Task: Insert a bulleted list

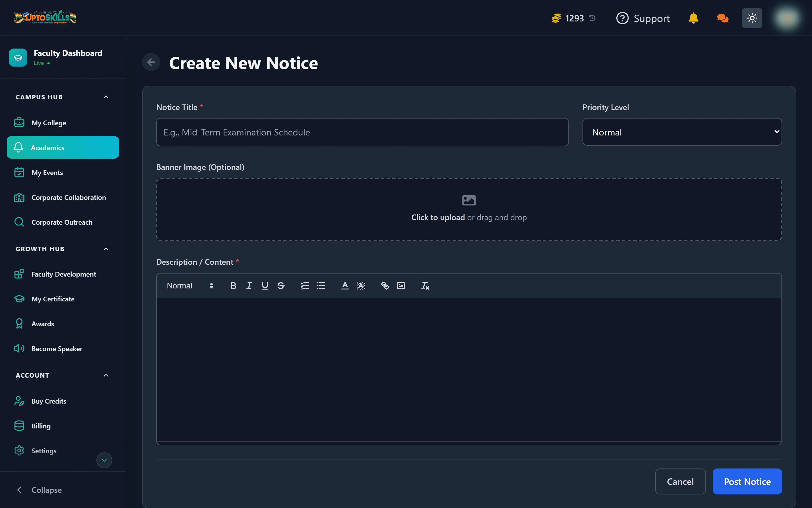Action: (321, 286)
